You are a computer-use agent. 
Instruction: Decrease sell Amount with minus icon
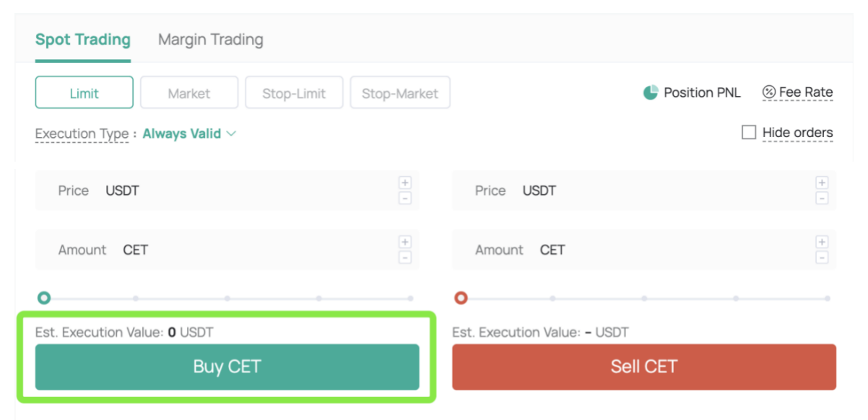click(x=822, y=257)
